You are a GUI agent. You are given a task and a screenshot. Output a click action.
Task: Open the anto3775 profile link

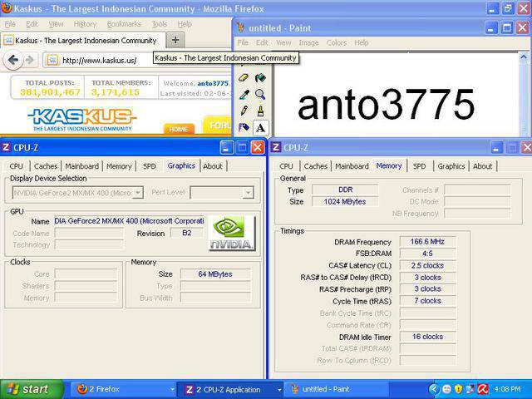tap(213, 83)
